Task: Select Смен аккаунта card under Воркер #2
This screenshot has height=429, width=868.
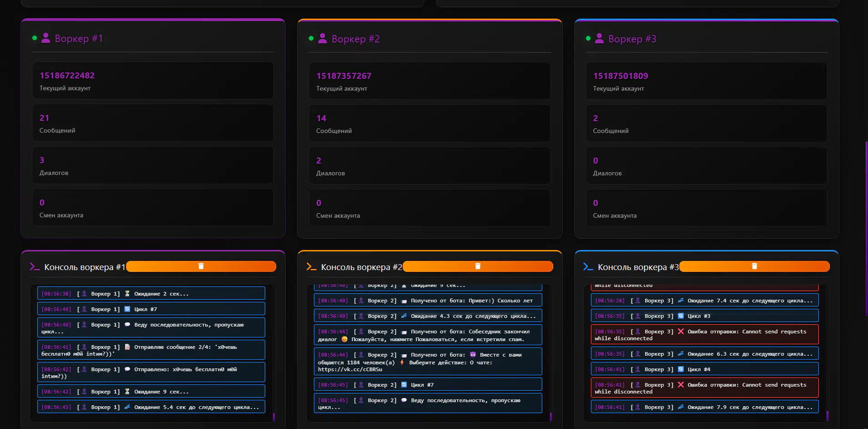Action: 429,208
